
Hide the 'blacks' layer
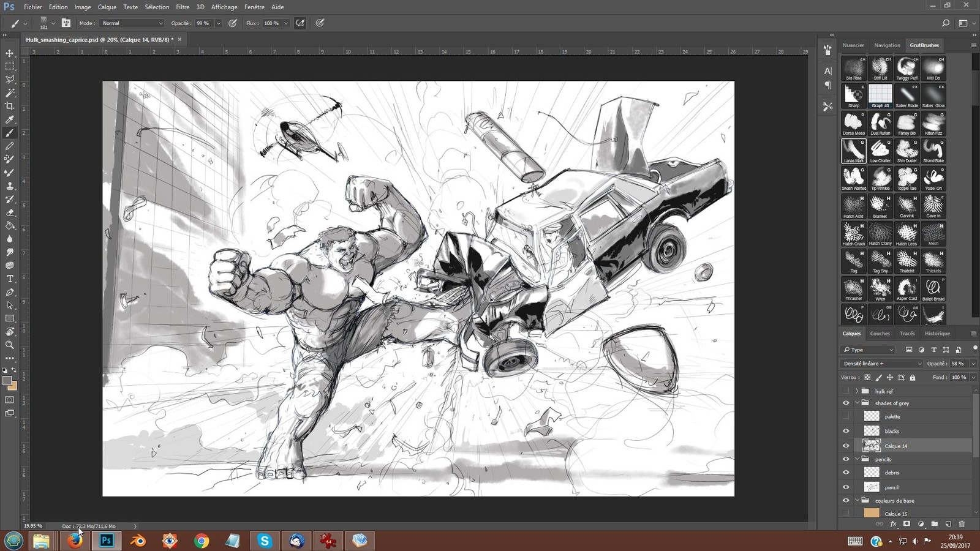tap(846, 431)
